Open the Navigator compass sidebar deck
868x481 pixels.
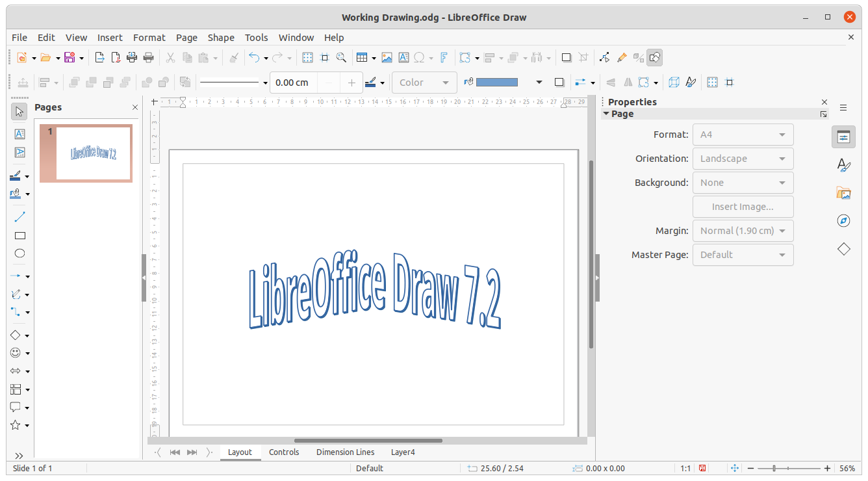pos(843,221)
